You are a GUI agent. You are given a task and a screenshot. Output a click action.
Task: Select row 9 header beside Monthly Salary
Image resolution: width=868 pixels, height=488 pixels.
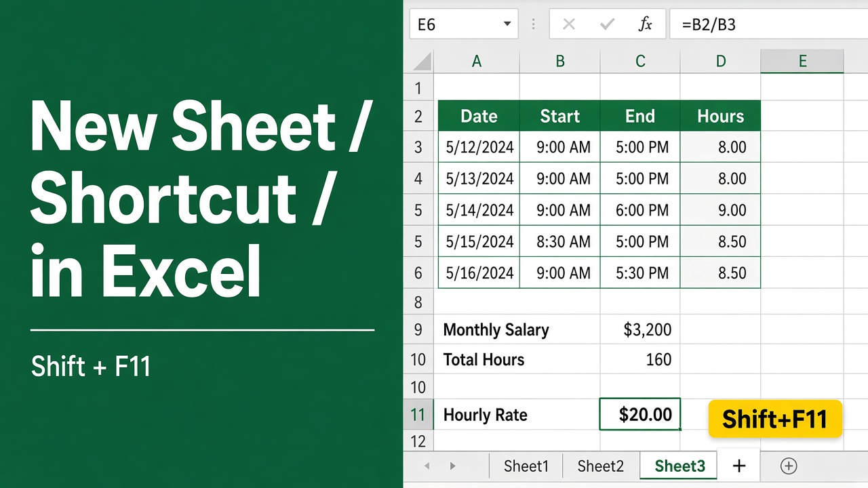418,329
